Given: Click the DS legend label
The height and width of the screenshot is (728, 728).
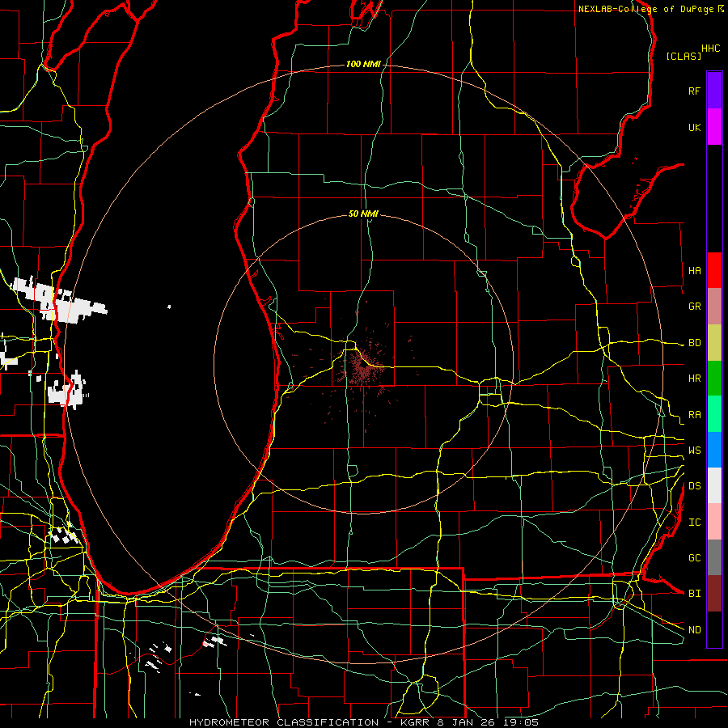Looking at the screenshot, I should click(x=695, y=485).
